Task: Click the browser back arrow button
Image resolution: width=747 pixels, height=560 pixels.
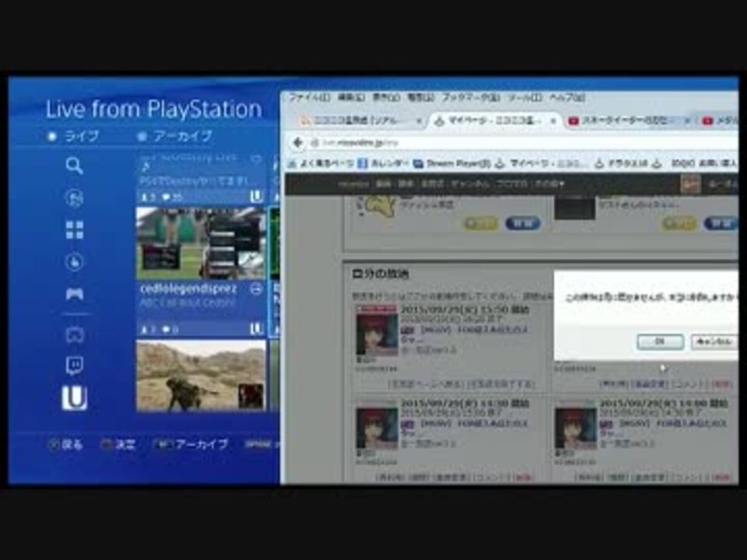Action: click(x=298, y=142)
